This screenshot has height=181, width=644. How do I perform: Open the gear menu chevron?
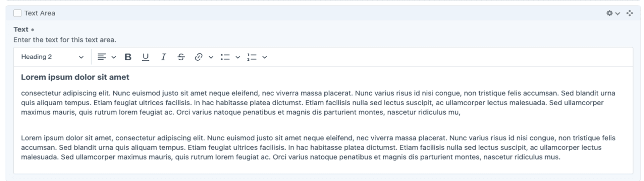tap(618, 13)
